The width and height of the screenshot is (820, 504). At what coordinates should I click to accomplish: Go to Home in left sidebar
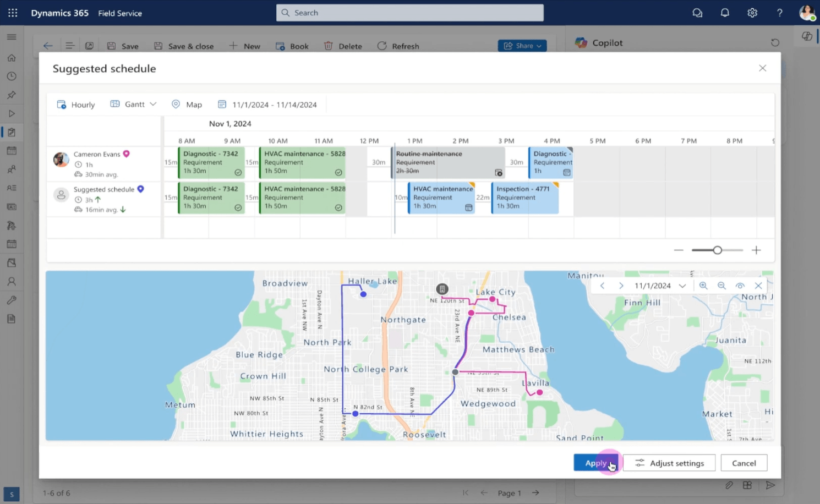12,58
